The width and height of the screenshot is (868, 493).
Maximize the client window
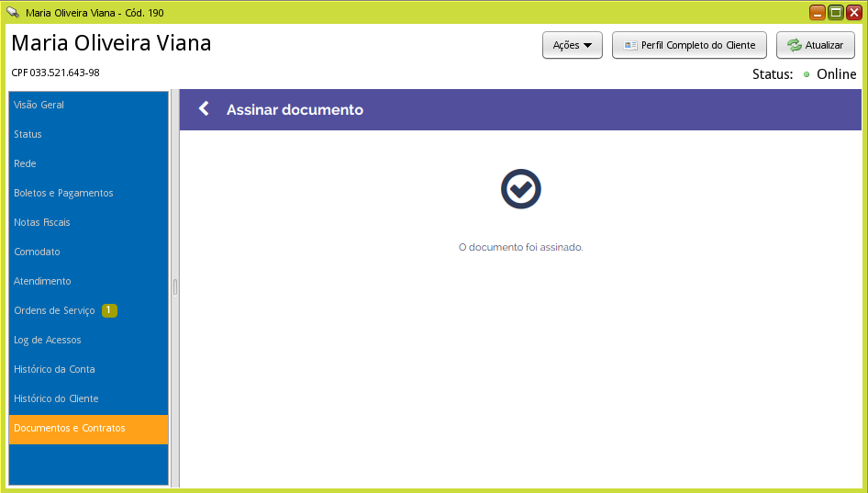(x=836, y=12)
